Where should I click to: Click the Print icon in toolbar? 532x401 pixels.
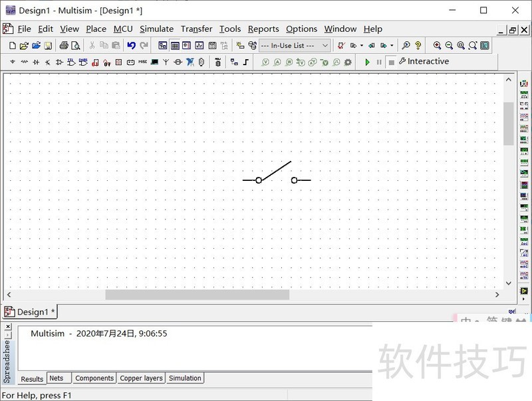coord(64,46)
